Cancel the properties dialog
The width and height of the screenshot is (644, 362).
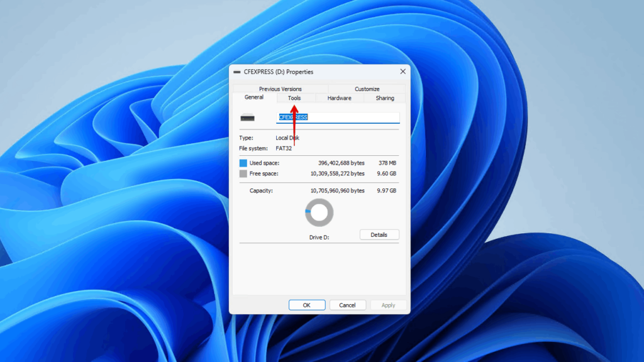pyautogui.click(x=348, y=305)
